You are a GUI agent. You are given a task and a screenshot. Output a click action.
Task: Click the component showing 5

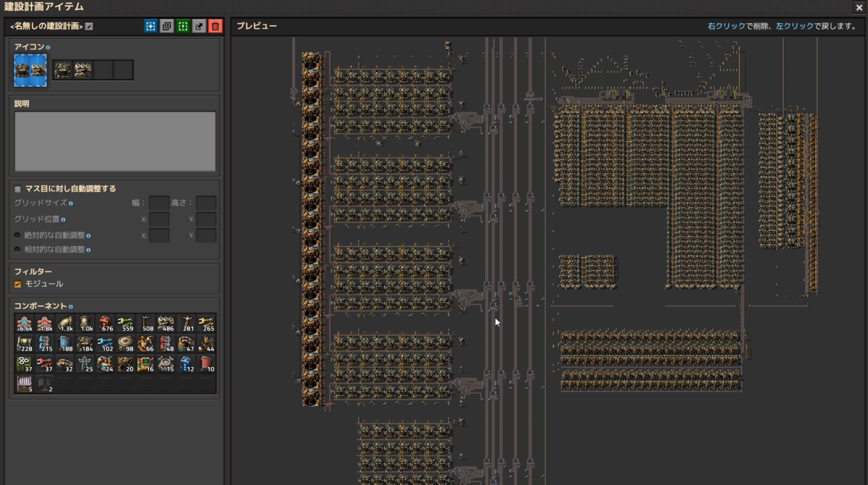point(25,384)
